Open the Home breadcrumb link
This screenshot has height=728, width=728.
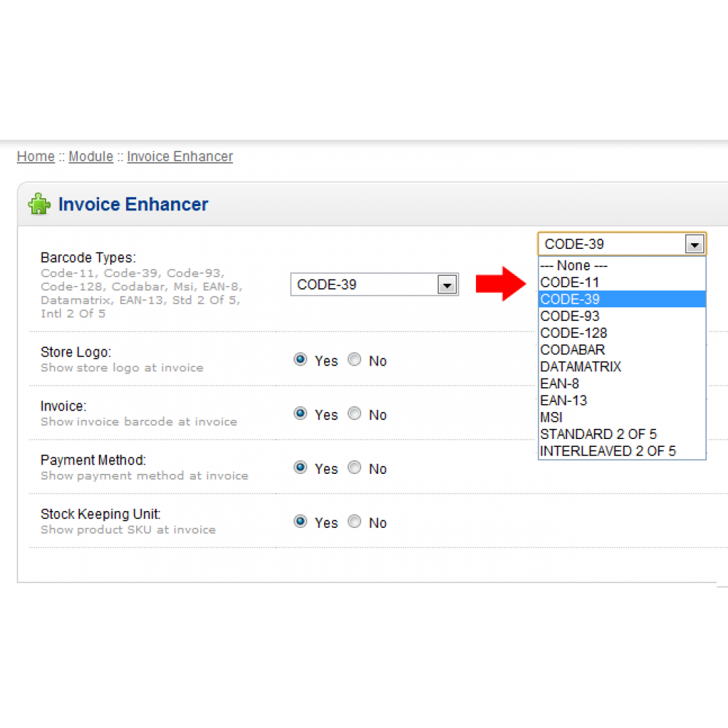(35, 156)
